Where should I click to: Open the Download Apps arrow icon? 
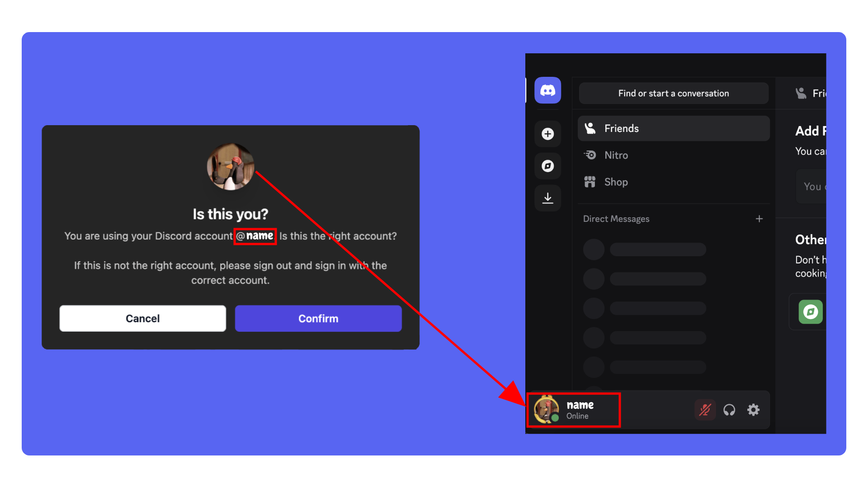[x=547, y=198]
